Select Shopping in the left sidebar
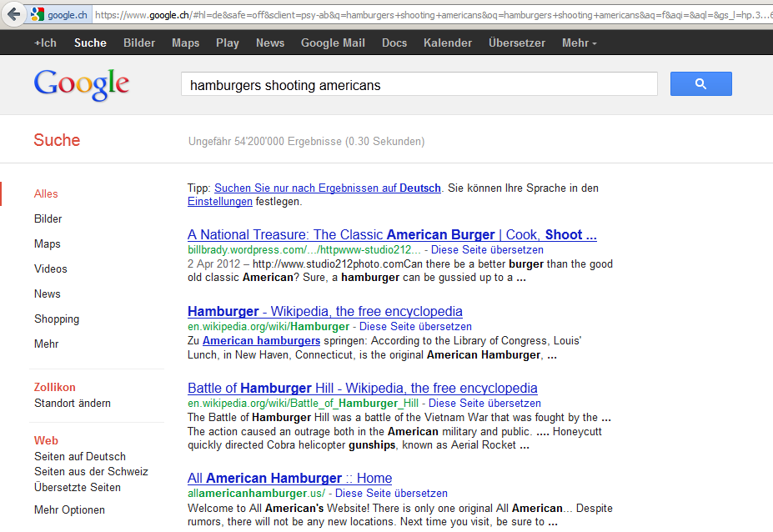 pyautogui.click(x=56, y=319)
